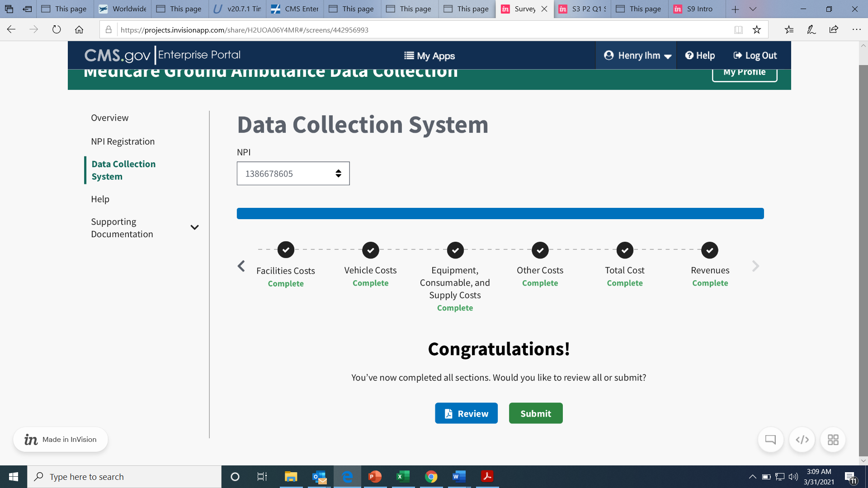The height and width of the screenshot is (488, 868).
Task: Expand the Supporting Documentation section
Action: 194,227
